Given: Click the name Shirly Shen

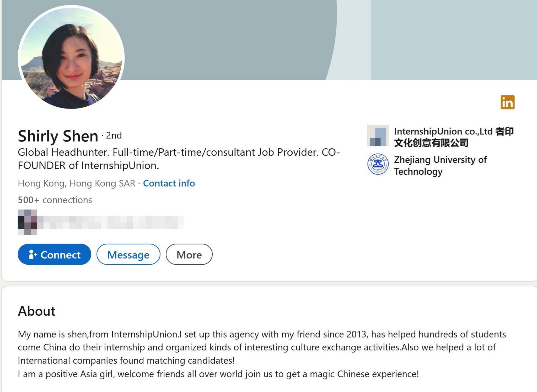Looking at the screenshot, I should point(58,136).
